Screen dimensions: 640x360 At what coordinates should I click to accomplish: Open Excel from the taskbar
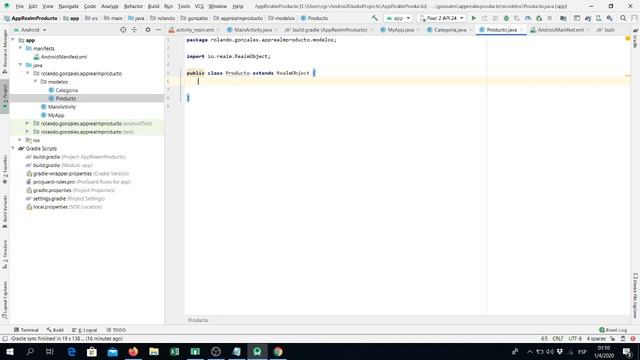tap(175, 351)
